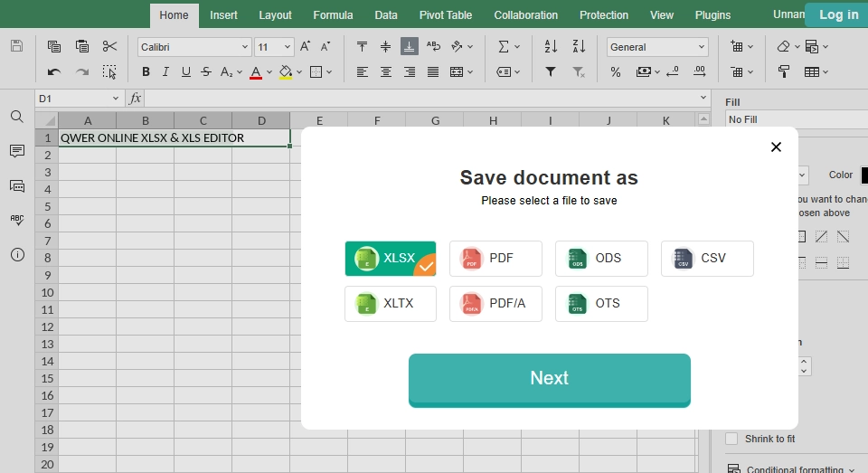Screen dimensions: 868x473
Task: Sort descending Z to A
Action: point(579,46)
